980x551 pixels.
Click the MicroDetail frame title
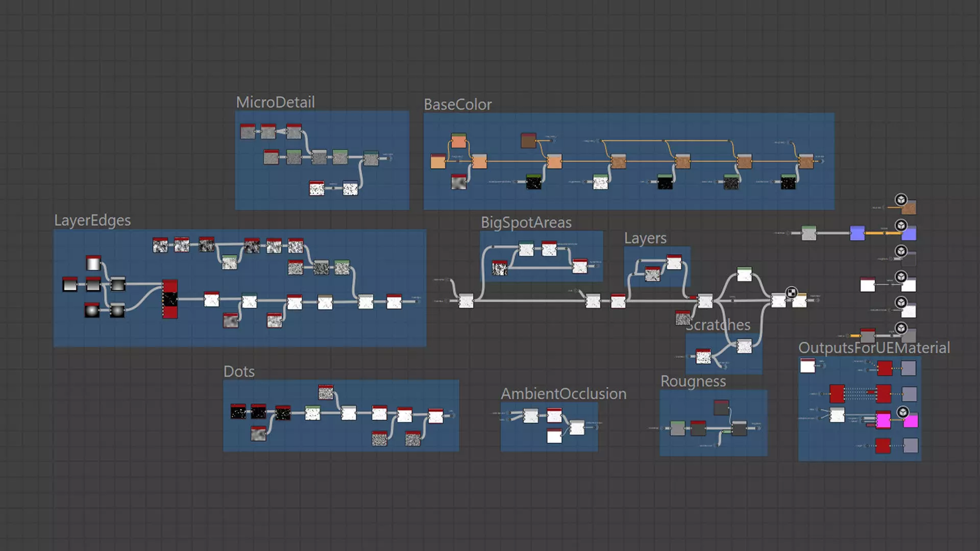(275, 102)
